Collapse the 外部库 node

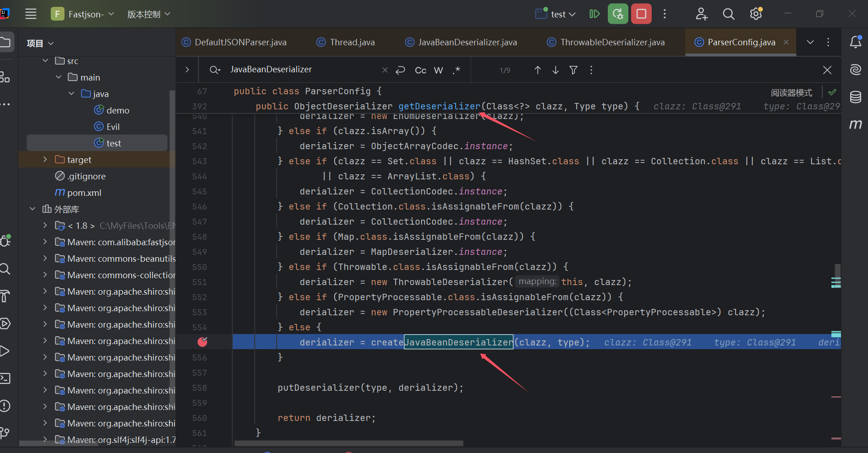pyautogui.click(x=32, y=209)
